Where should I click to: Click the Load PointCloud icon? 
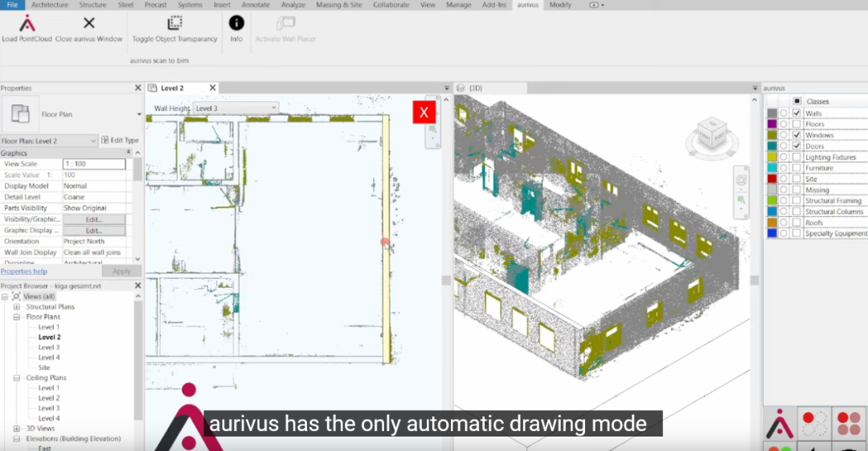[27, 24]
